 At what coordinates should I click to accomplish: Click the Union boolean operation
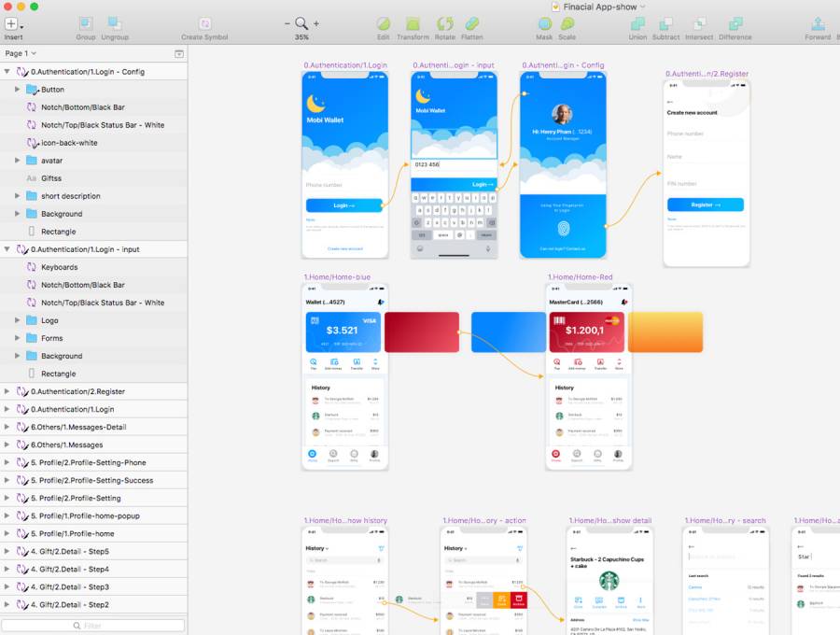pos(637,23)
